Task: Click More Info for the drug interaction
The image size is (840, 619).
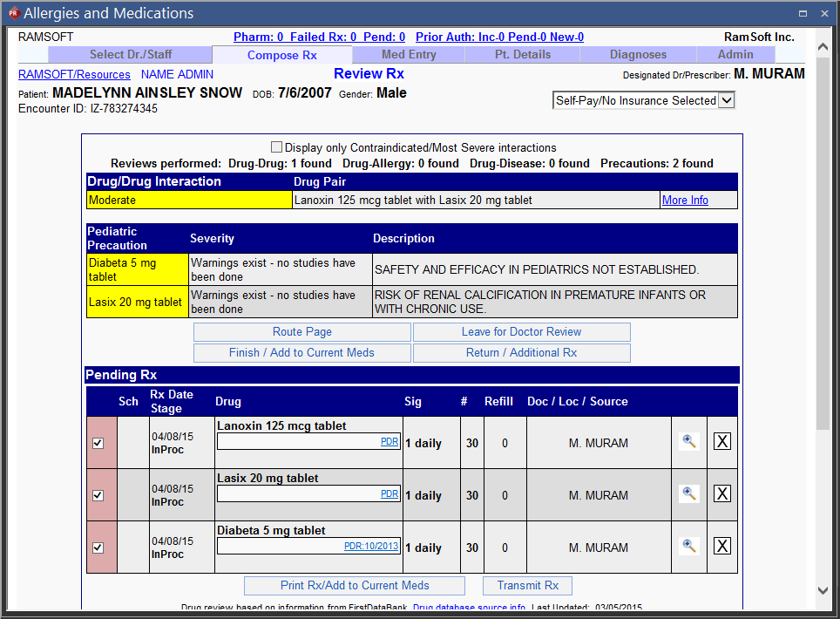Action: 685,200
